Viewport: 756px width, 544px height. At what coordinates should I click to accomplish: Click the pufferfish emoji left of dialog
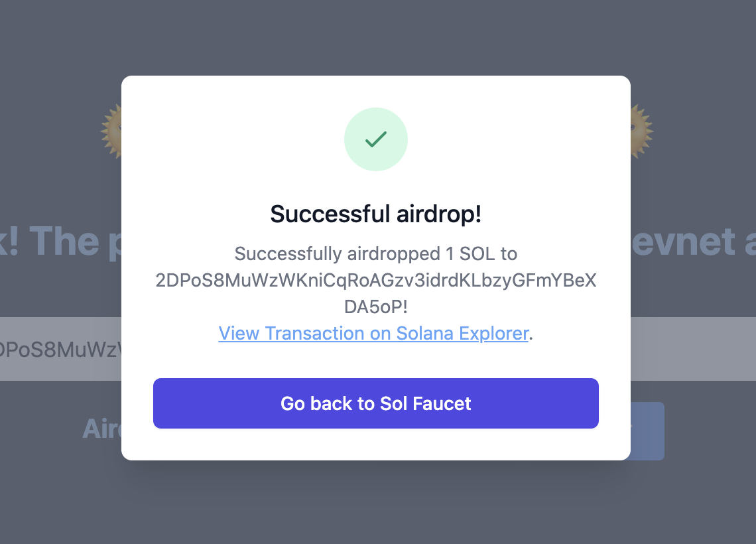(x=111, y=131)
